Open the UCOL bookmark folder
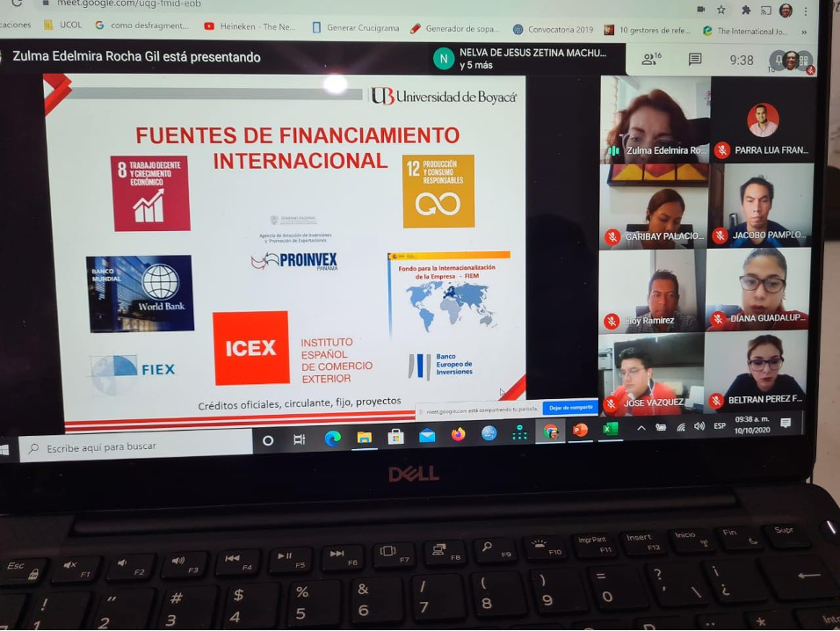This screenshot has height=631, width=840. tap(63, 25)
